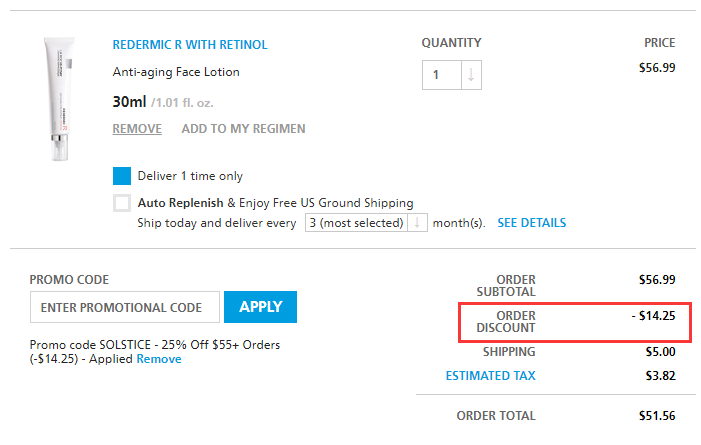701x445 pixels.
Task: Click the 30ml product size text
Action: (130, 101)
